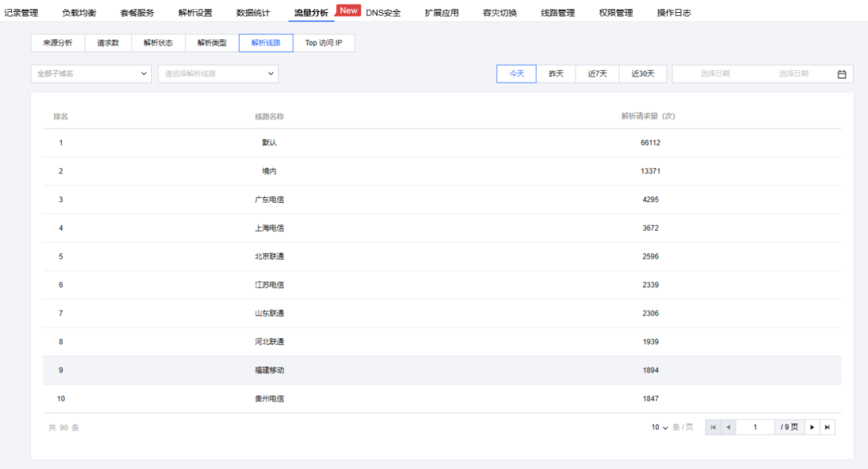Click the page number input box
Viewport: 868px width, 469px height.
pyautogui.click(x=755, y=427)
